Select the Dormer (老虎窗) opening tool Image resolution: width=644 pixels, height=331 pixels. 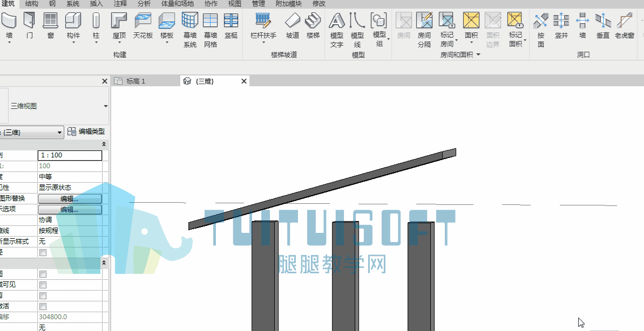[x=625, y=25]
